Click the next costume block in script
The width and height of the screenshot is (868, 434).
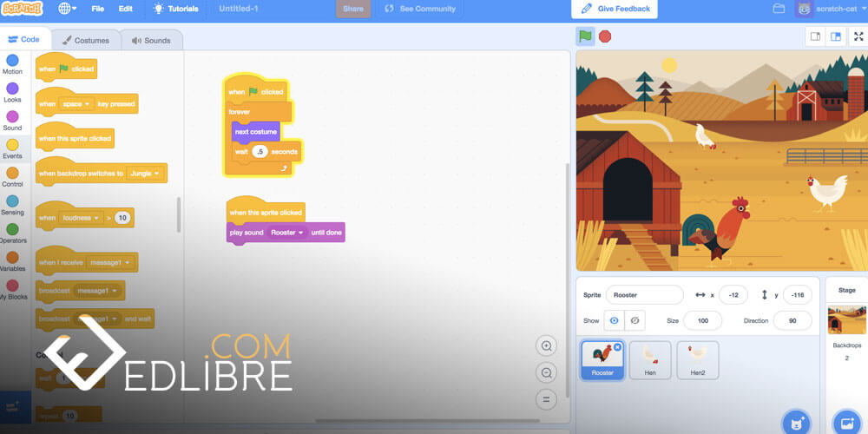pos(256,132)
